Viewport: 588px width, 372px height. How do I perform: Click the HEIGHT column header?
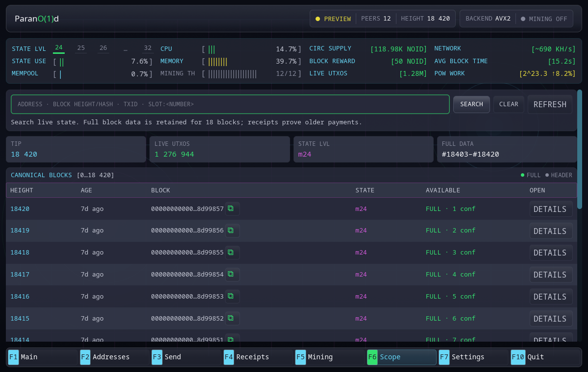(22, 190)
